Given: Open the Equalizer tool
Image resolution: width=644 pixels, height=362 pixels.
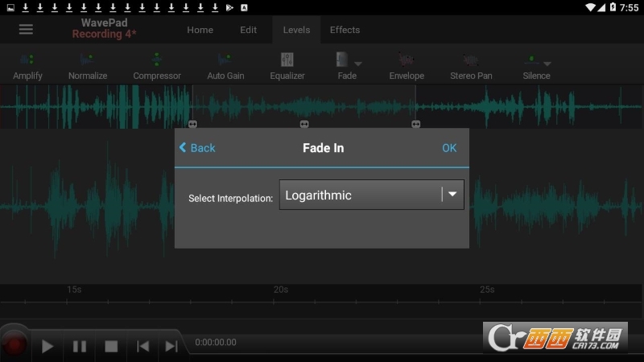Looking at the screenshot, I should click(287, 66).
